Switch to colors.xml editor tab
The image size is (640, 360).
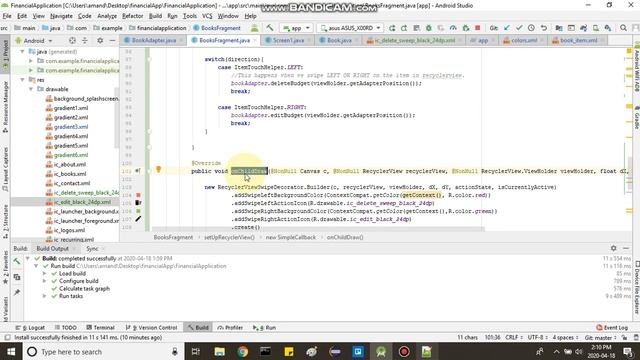point(524,40)
